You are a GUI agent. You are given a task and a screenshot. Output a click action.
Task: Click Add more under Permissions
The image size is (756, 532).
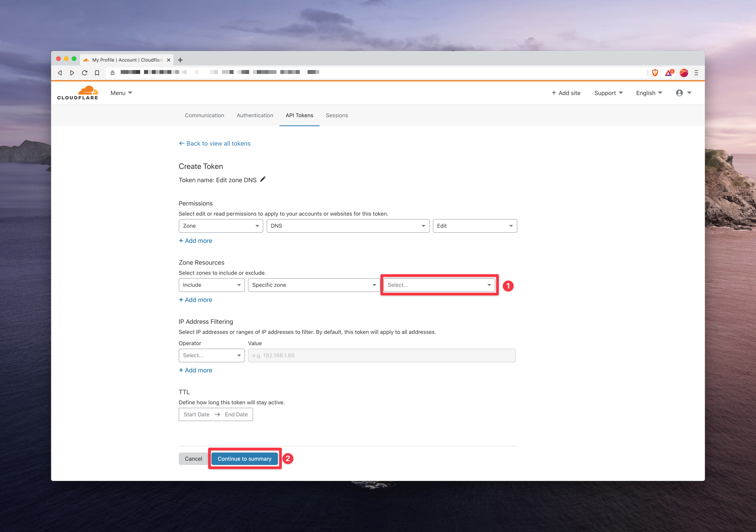pyautogui.click(x=195, y=241)
